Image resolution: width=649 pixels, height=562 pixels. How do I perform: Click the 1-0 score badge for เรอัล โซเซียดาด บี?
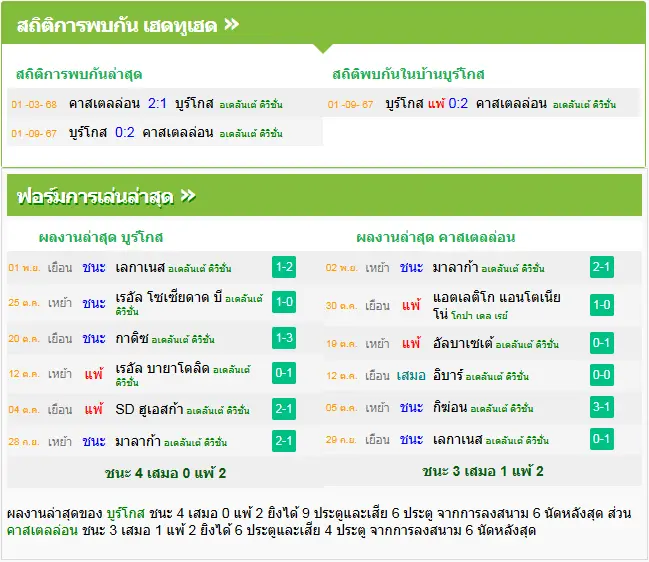(284, 302)
